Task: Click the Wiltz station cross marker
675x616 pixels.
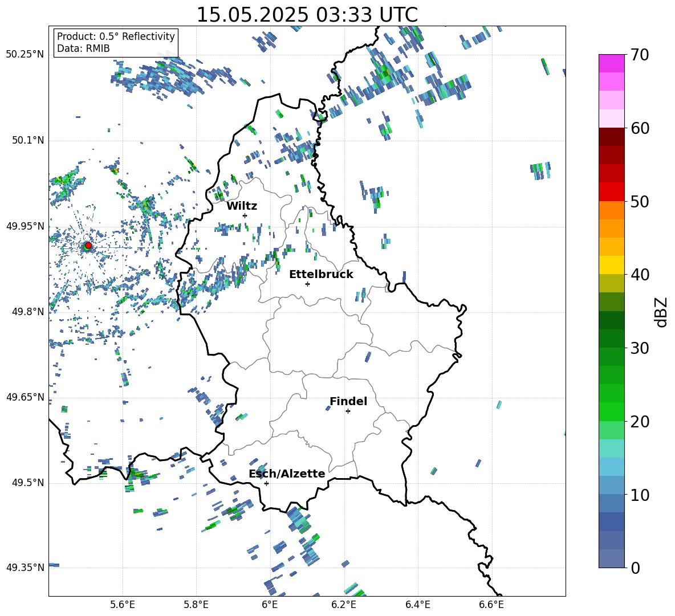Action: [x=245, y=215]
